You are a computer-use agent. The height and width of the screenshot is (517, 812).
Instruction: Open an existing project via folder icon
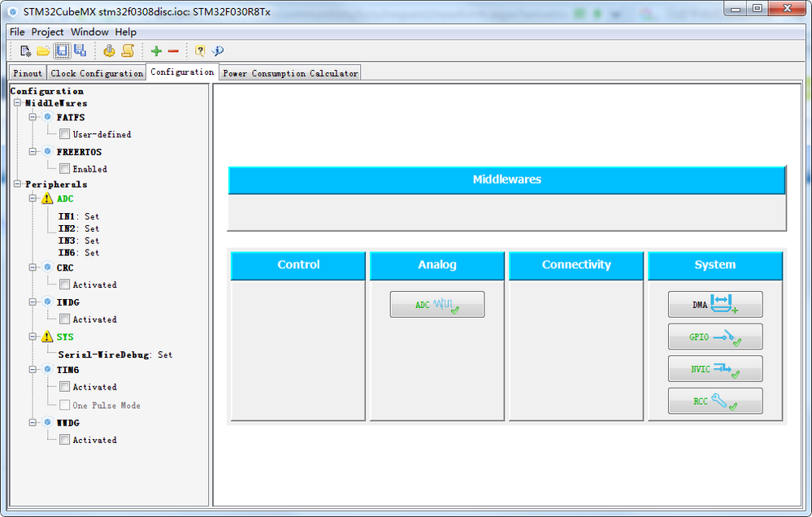44,50
